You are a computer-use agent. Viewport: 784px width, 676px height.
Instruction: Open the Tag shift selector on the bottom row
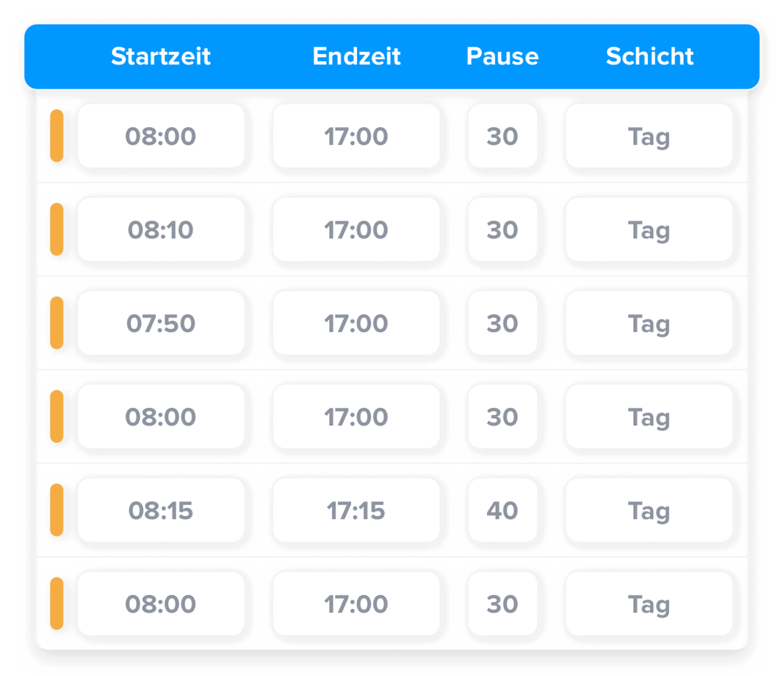[649, 604]
